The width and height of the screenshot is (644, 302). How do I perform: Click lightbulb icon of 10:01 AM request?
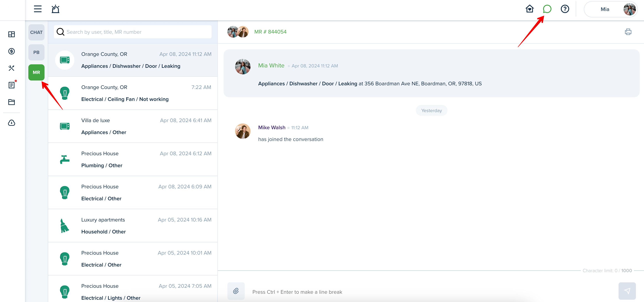pyautogui.click(x=65, y=259)
